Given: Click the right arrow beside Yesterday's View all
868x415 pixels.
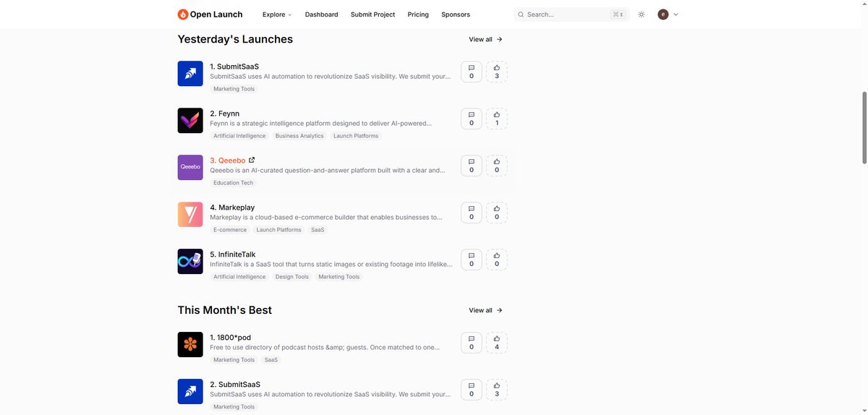Looking at the screenshot, I should pos(499,40).
